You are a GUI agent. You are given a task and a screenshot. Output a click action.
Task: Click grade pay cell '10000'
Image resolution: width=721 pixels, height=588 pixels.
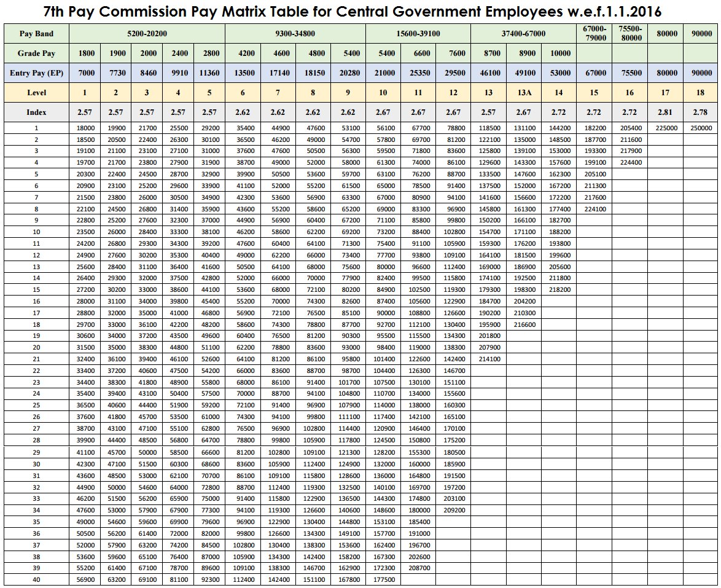pyautogui.click(x=560, y=53)
